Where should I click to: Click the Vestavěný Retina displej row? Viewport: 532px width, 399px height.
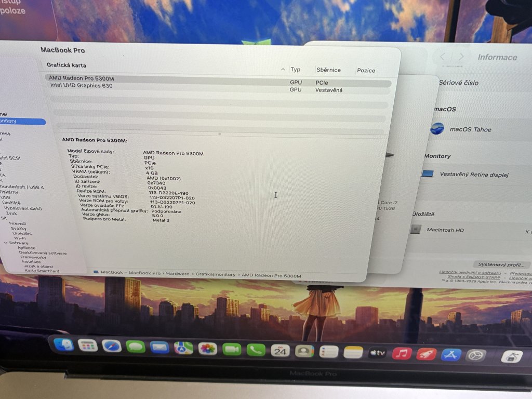pos(475,174)
